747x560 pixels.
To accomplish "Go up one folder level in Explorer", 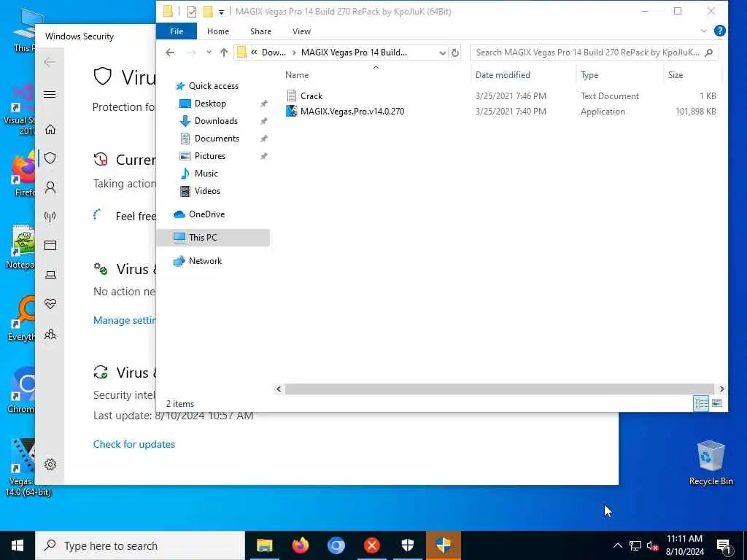I will pos(224,52).
